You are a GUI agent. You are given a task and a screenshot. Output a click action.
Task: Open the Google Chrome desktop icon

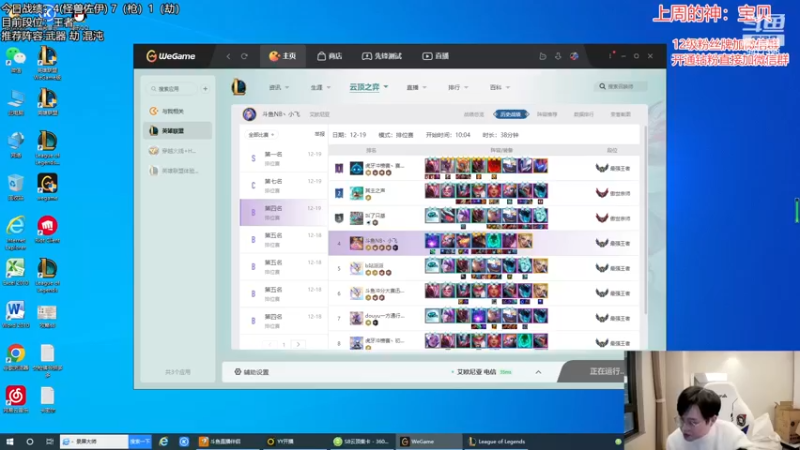[x=16, y=357]
